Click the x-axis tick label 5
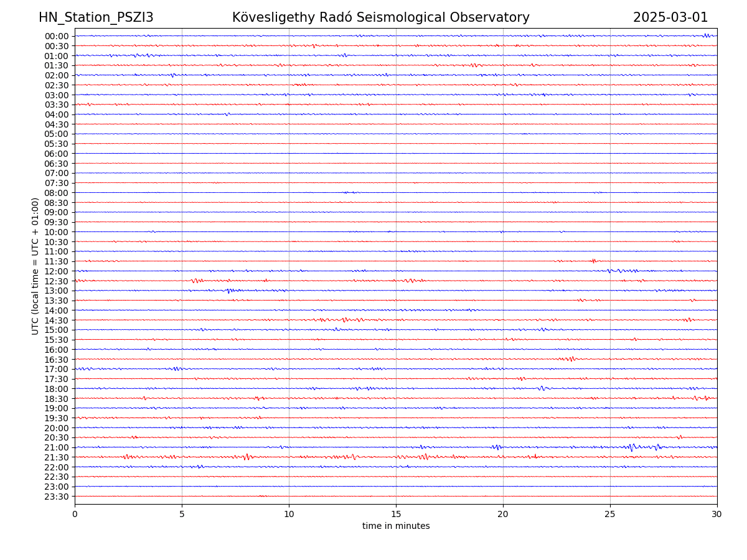The image size is (747, 560). pos(182,515)
